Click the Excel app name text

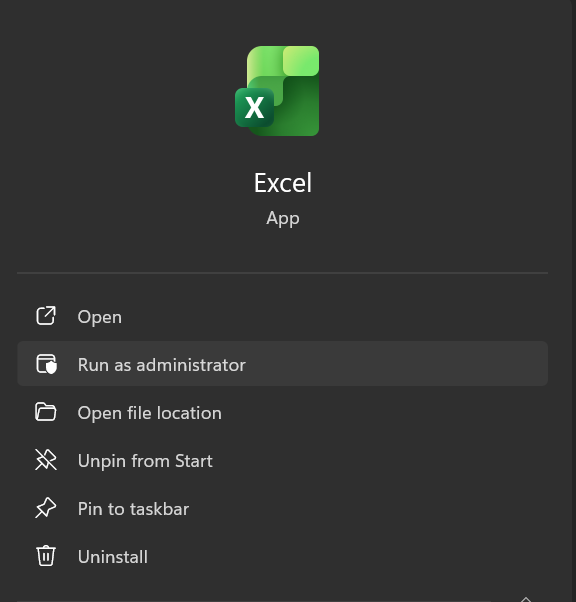(283, 183)
